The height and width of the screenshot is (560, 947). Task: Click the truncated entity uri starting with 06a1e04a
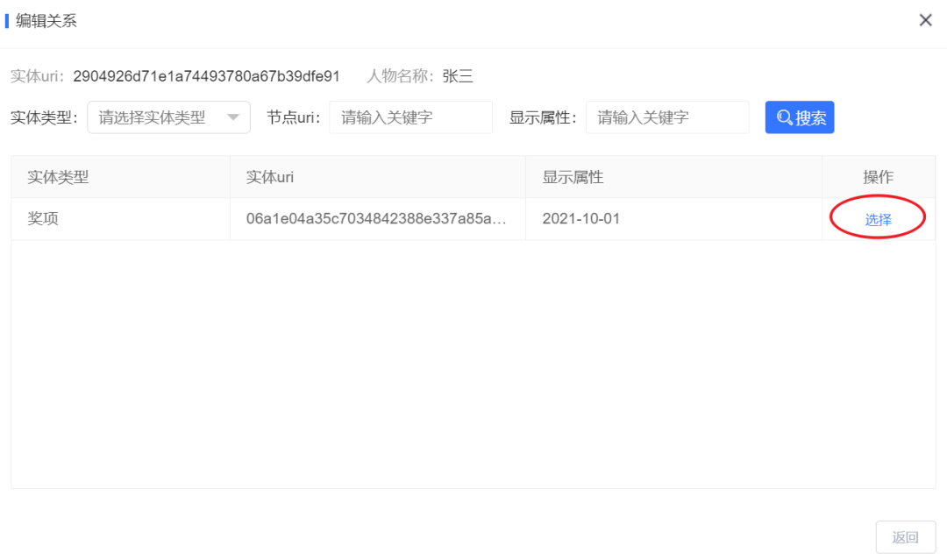372,218
